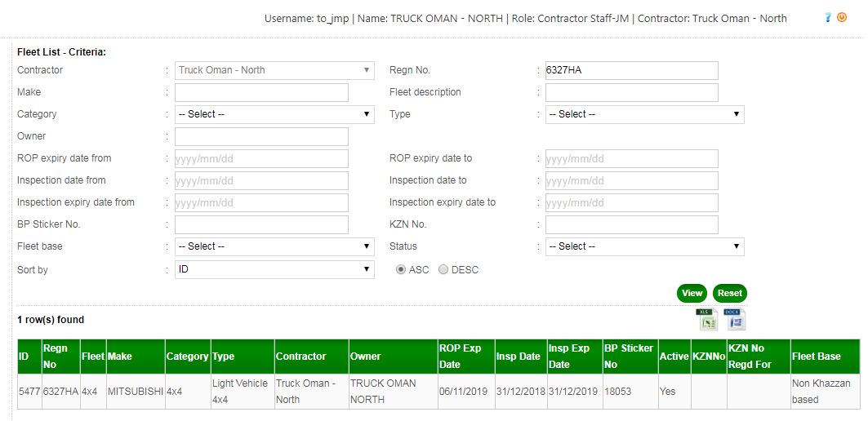Click the KZN No. input field
Screen dimensions: 868x421
click(x=631, y=224)
